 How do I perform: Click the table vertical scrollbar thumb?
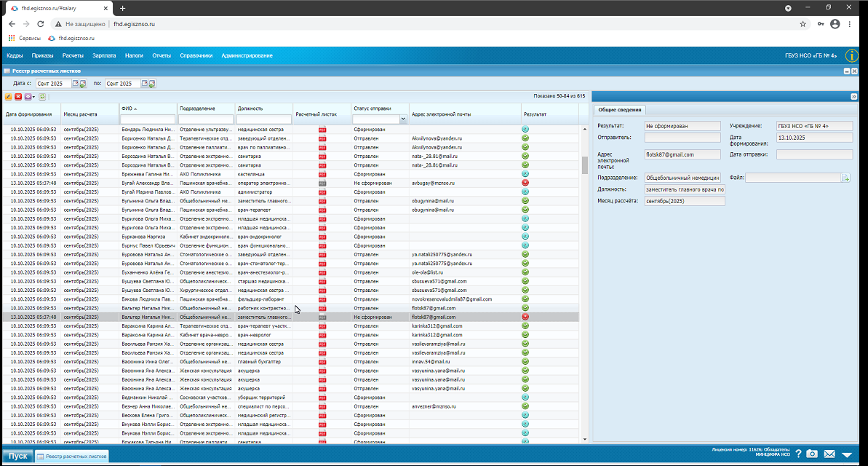tap(584, 165)
